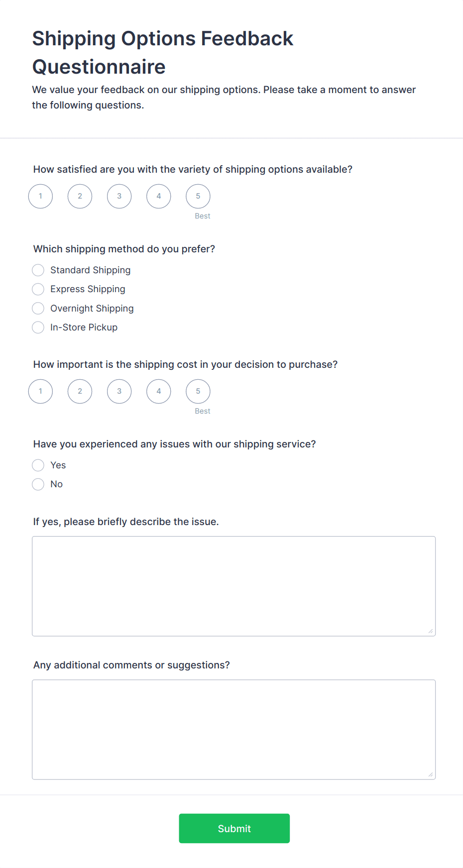Select Standard Shipping as preferred method
463x868 pixels.
pyautogui.click(x=38, y=270)
